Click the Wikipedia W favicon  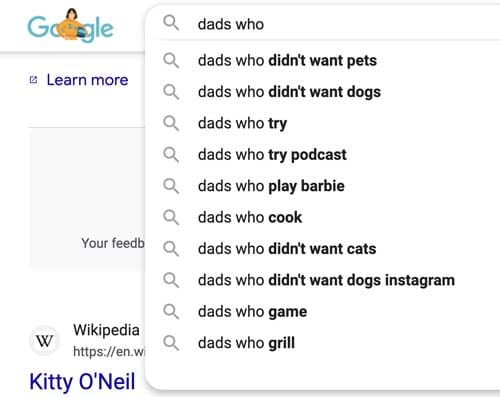click(45, 341)
